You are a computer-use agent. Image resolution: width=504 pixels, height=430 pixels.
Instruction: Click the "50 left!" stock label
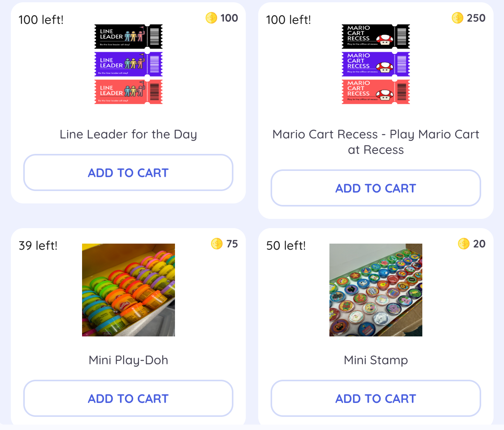coord(286,246)
